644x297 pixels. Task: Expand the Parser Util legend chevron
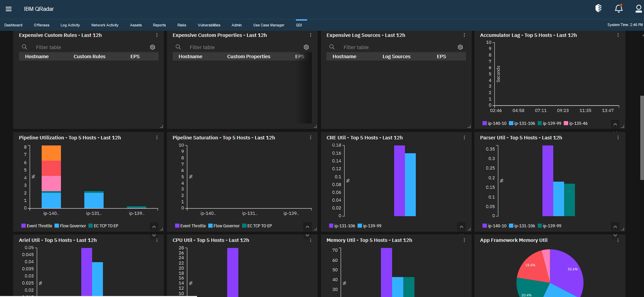pos(615,227)
